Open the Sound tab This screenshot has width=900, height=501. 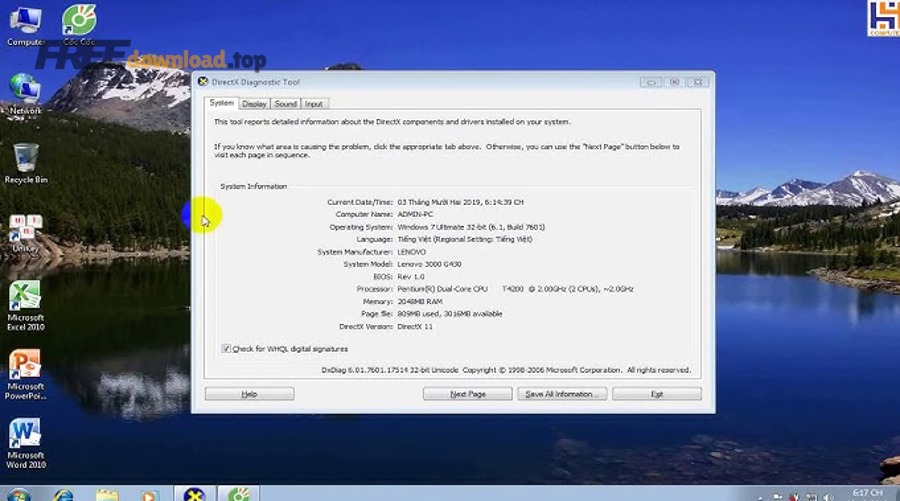point(285,104)
